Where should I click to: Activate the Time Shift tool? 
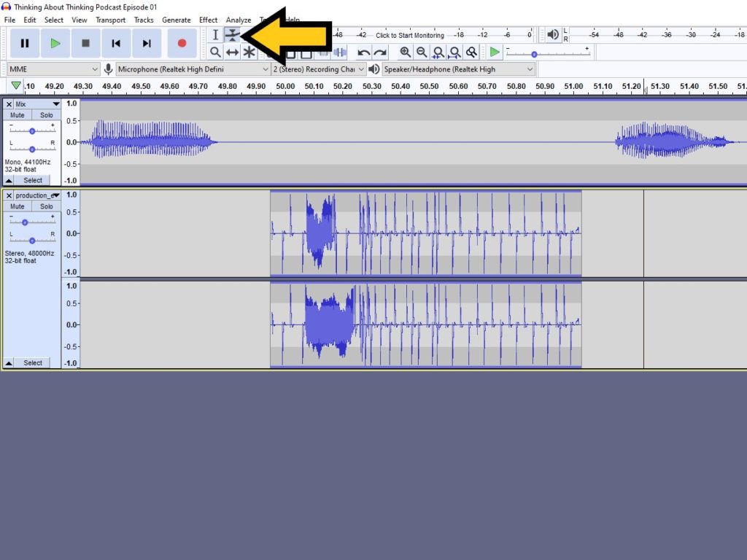pos(233,52)
